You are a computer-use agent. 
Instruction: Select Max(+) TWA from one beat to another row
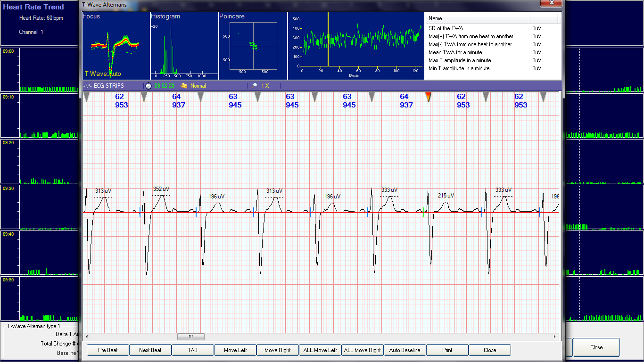493,36
